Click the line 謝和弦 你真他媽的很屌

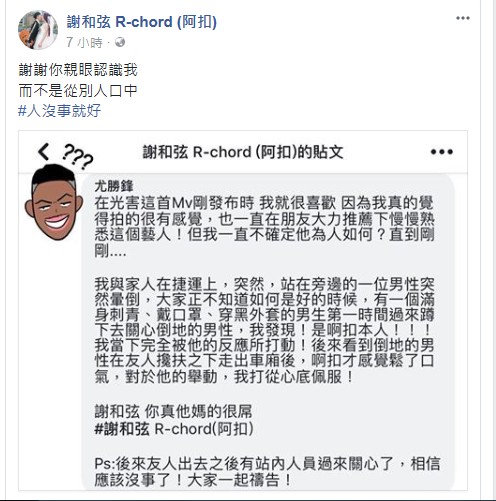pyautogui.click(x=173, y=412)
